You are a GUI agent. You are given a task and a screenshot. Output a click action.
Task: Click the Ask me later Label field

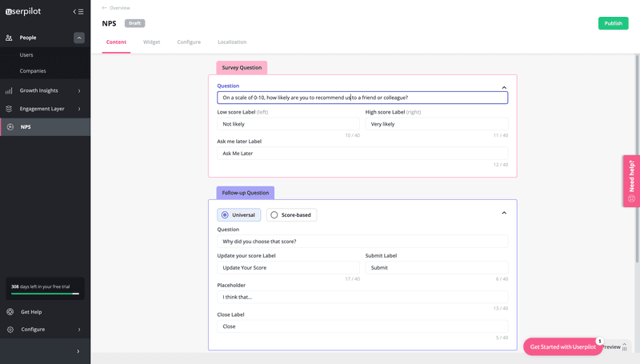362,153
